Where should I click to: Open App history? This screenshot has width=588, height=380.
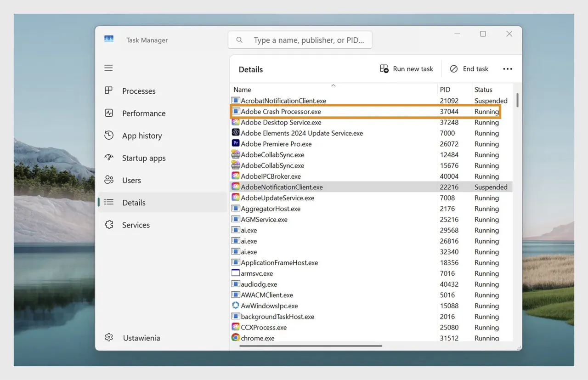tap(141, 136)
